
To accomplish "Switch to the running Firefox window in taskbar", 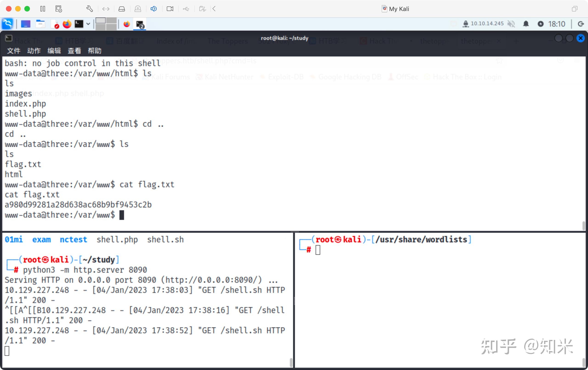I will (127, 24).
